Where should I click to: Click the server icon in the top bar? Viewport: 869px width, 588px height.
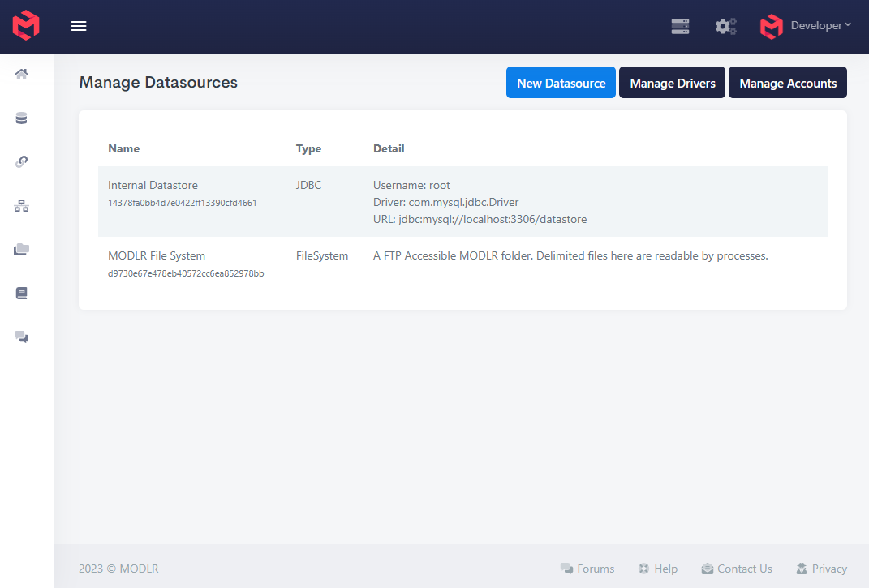[x=680, y=26]
